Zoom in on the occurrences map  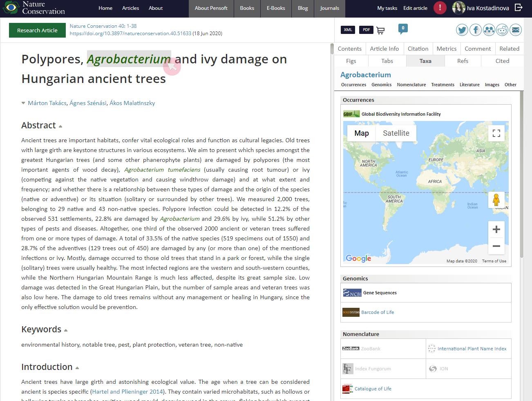(x=496, y=229)
